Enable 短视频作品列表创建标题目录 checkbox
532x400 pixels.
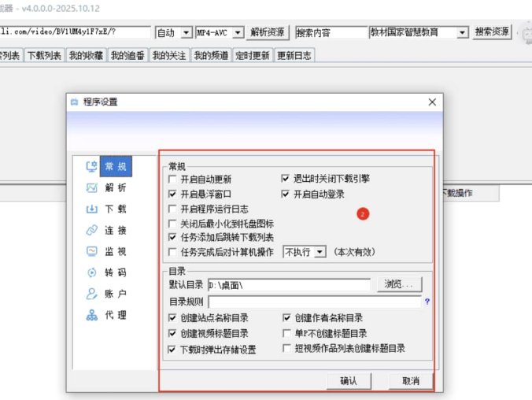286,348
